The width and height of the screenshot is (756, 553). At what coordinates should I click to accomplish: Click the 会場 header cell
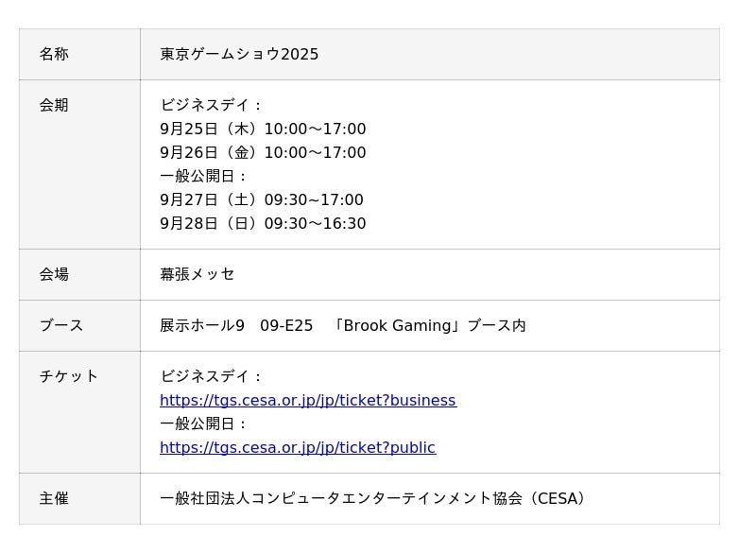tap(54, 274)
